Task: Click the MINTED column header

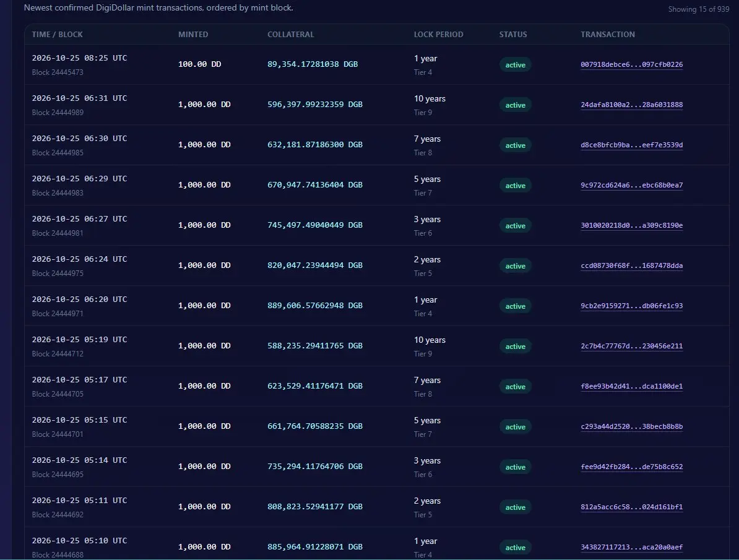Action: (193, 35)
